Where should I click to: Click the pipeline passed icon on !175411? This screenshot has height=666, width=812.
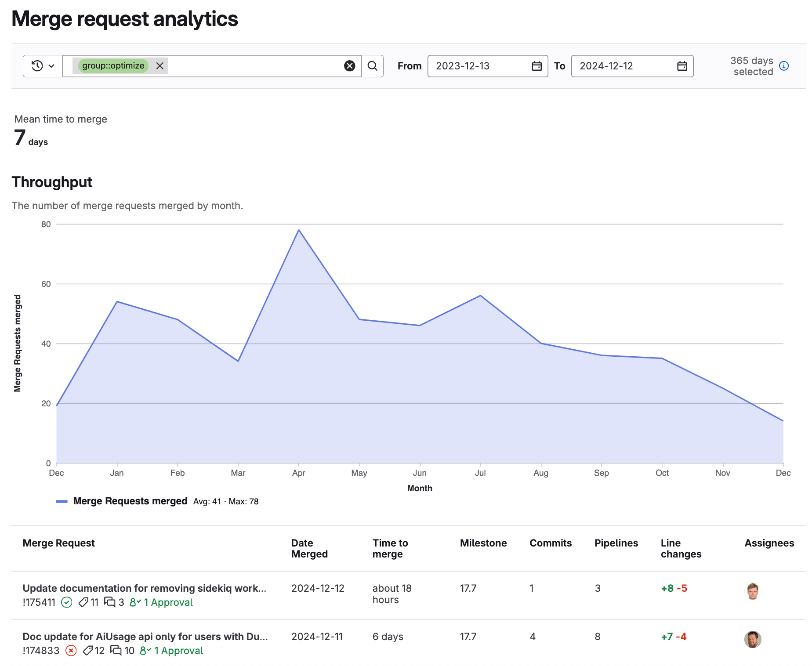67,602
